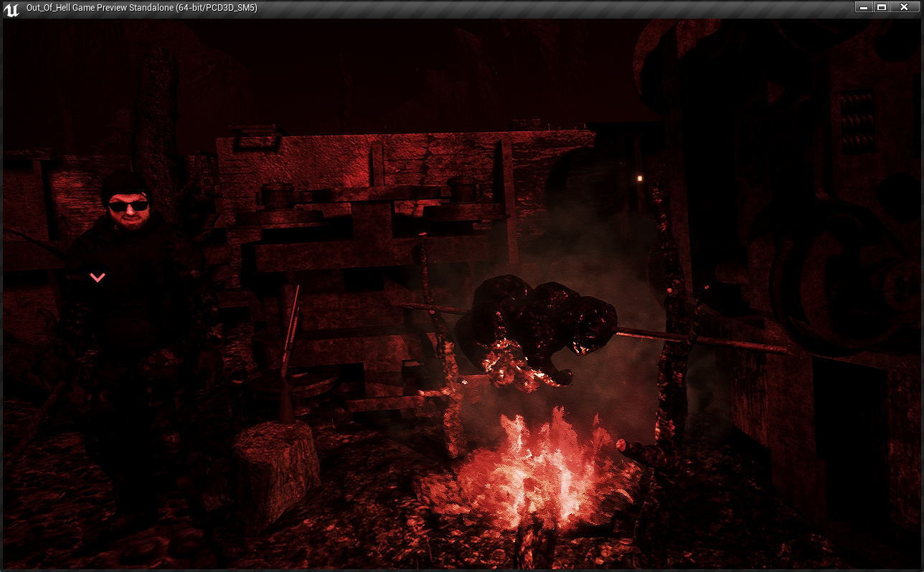Viewport: 924px width, 572px height.
Task: Click the sunglasses on the man's face
Action: 128,206
